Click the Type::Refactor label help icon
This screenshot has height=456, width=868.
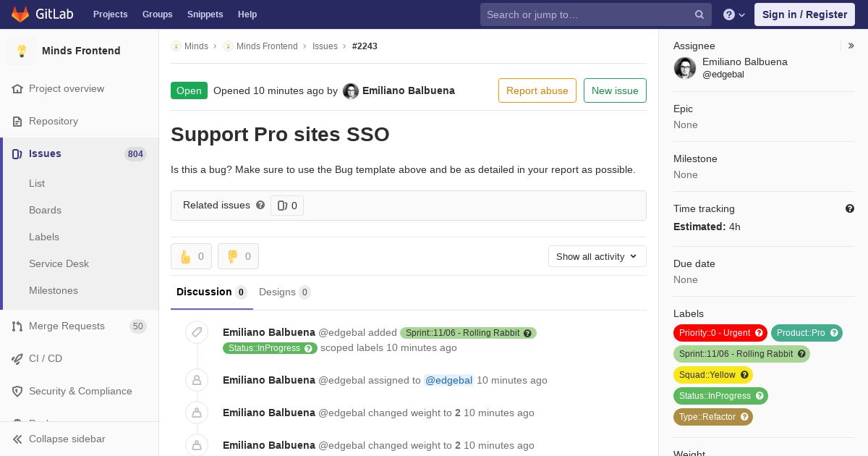pos(744,417)
